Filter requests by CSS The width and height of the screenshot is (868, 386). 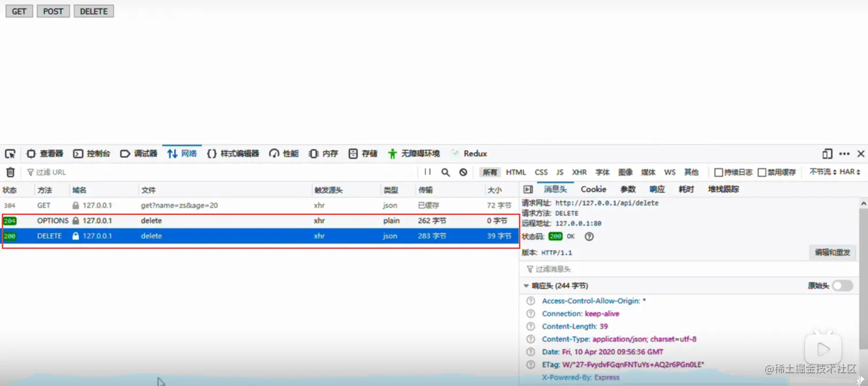pos(541,172)
